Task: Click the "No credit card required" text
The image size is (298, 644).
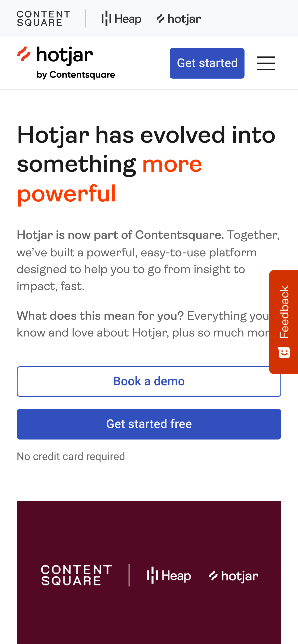Action: 71,457
